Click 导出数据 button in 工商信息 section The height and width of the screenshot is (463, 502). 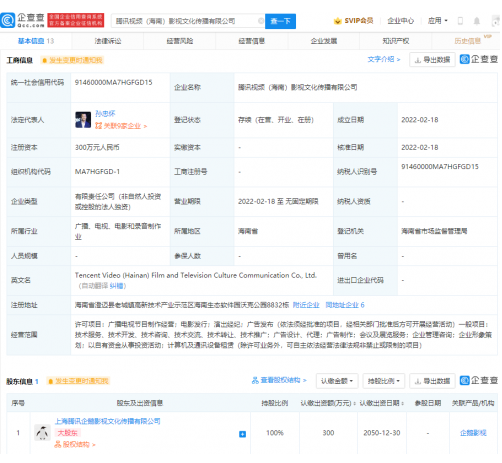[432, 60]
